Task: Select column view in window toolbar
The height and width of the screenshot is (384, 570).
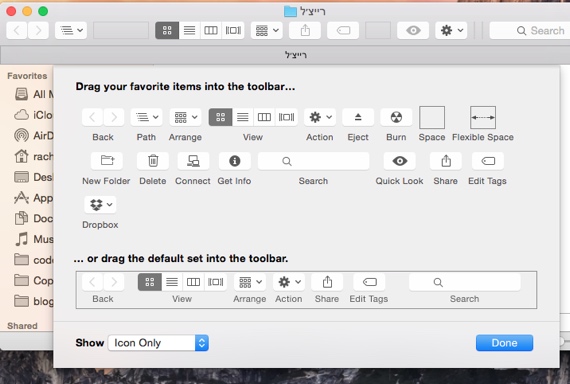Action: pyautogui.click(x=211, y=30)
